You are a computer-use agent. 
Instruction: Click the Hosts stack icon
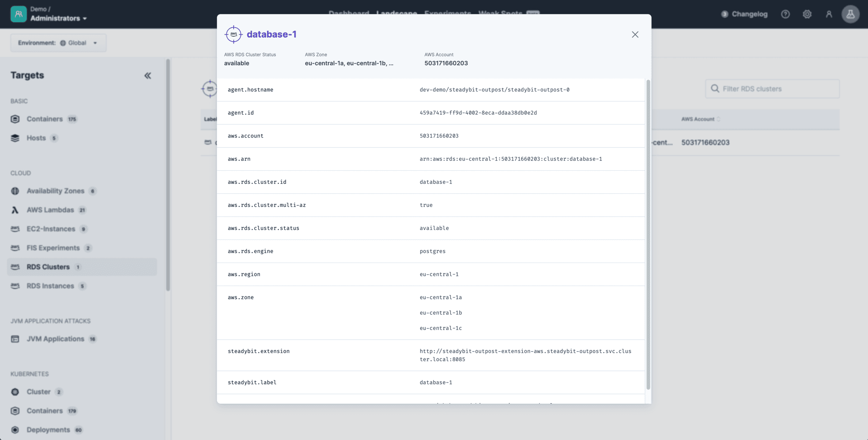(15, 138)
